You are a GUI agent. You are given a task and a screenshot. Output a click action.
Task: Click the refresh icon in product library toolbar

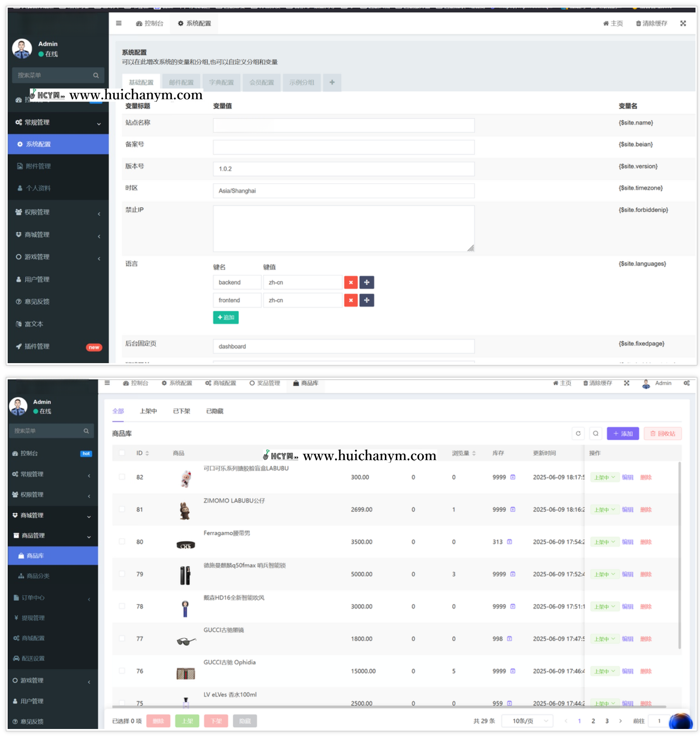coord(578,434)
